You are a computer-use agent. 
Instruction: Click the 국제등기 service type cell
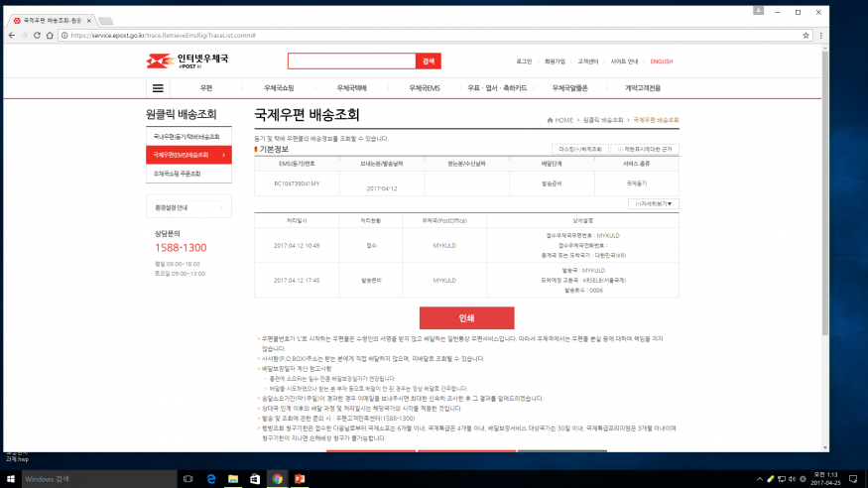637,183
